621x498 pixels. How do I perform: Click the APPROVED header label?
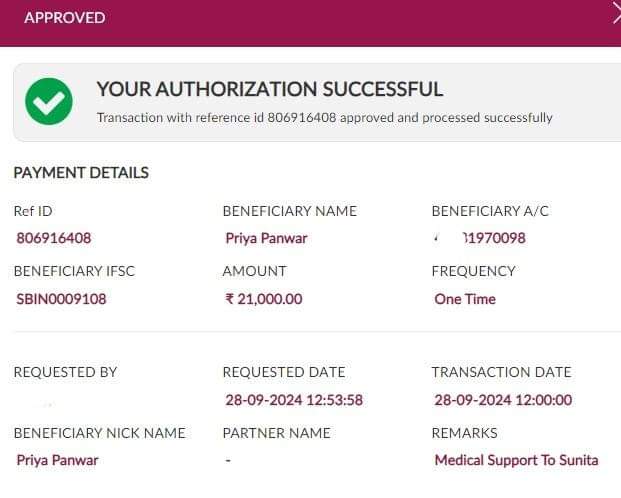(64, 18)
